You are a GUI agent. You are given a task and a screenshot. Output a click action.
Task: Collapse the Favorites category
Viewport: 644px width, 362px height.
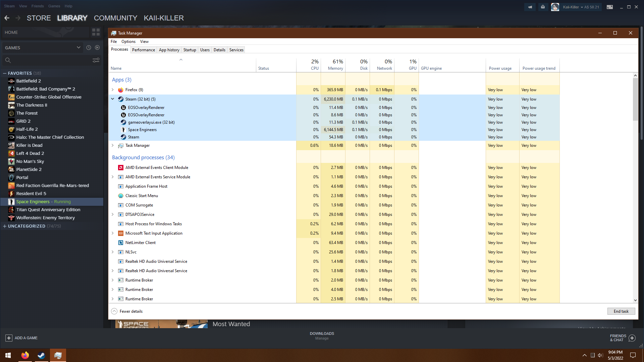click(x=5, y=73)
